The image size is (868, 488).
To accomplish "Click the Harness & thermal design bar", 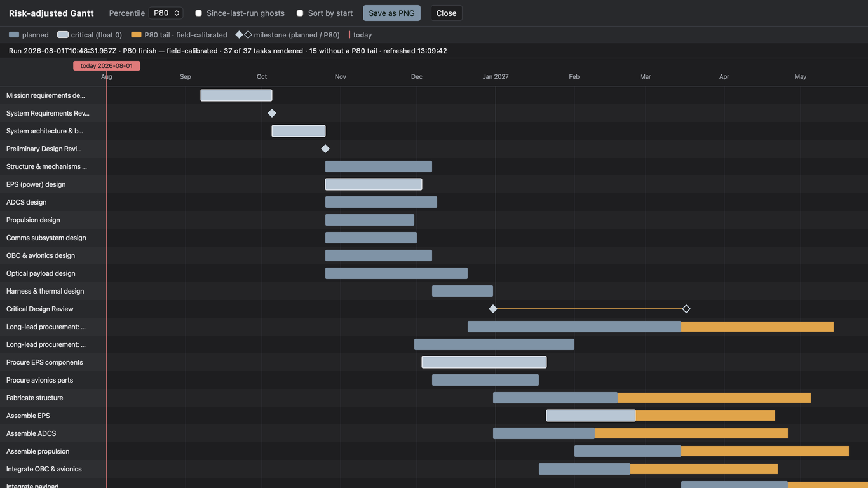I will pyautogui.click(x=463, y=291).
